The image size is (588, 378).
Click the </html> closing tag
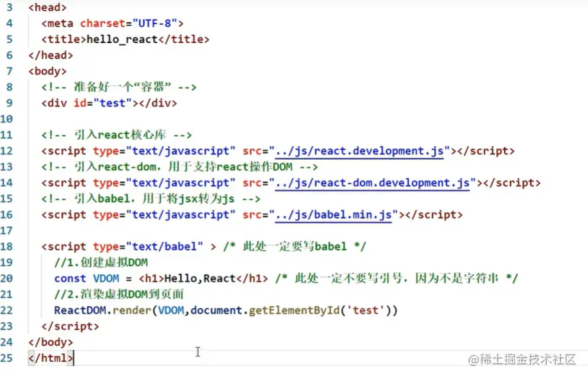51,358
